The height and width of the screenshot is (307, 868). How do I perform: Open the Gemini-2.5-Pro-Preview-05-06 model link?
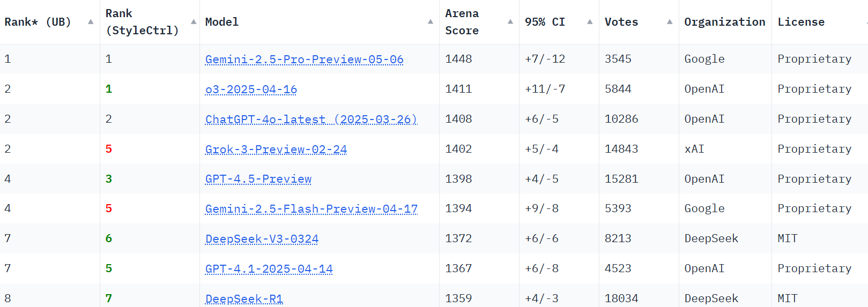coord(304,59)
